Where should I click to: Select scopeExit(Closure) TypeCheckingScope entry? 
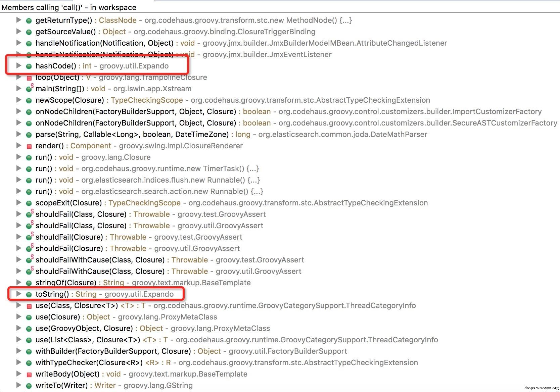[x=232, y=203]
